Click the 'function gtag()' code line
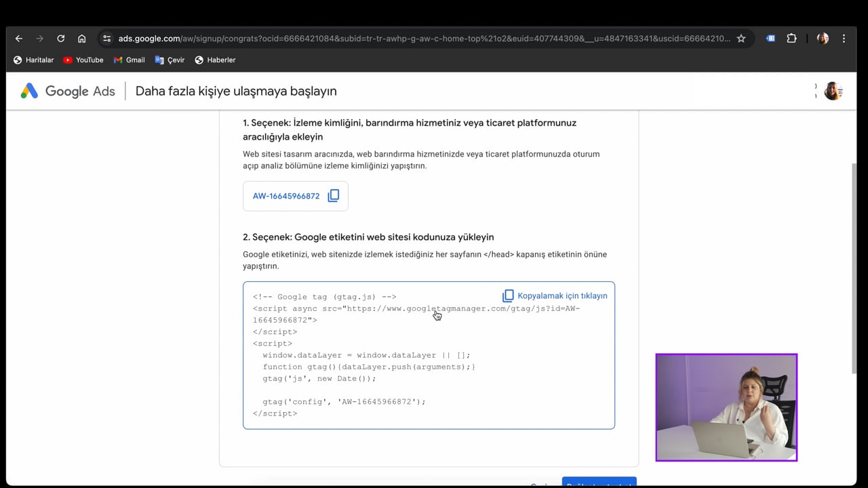 369,367
